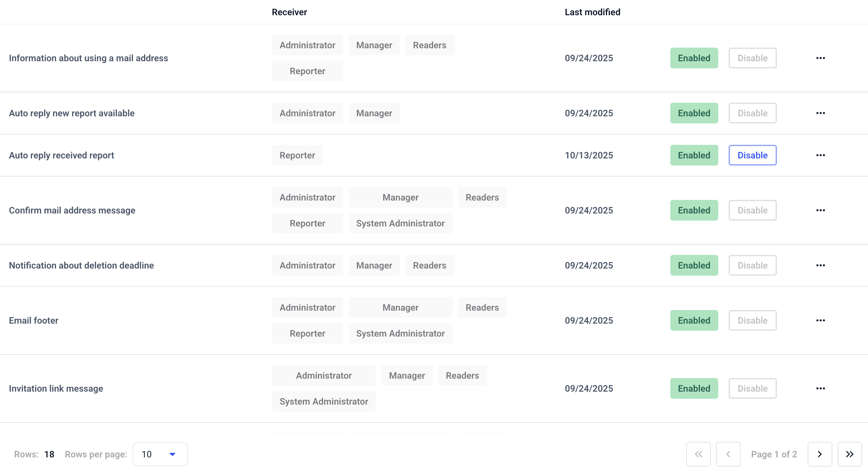Viewport: 868px width, 471px height.
Task: Open the Confirm mail address message template
Action: tap(72, 211)
